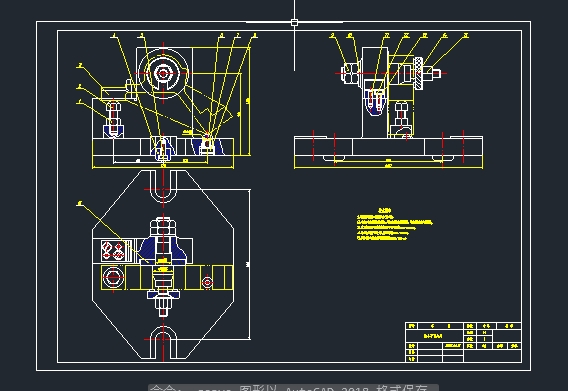The height and width of the screenshot is (391, 568).
Task: Pick the lower U-shaped slot in the top view
Action: click(163, 342)
